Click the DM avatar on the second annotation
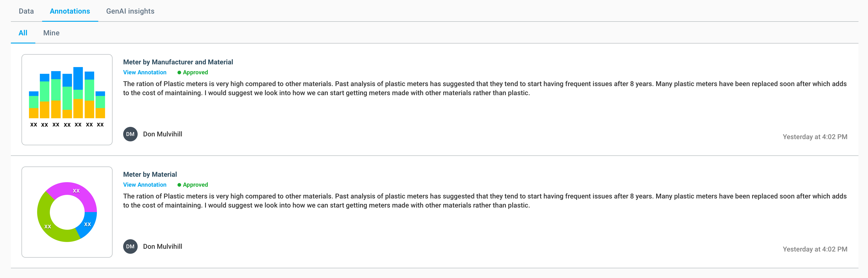Viewport: 868px width, 278px height. click(130, 246)
